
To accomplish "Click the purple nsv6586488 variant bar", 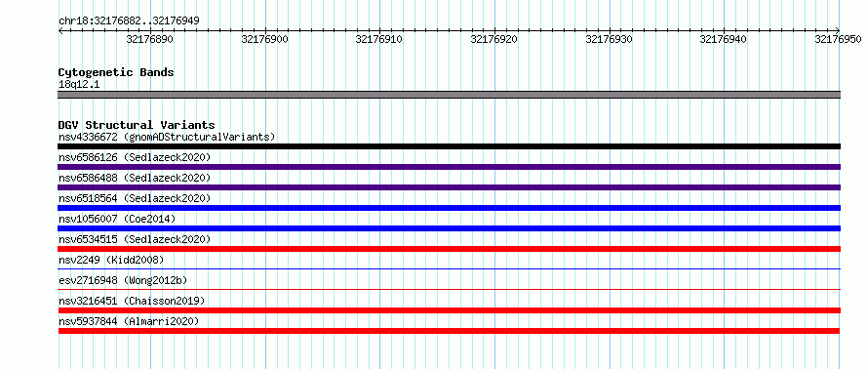I will pos(450,187).
